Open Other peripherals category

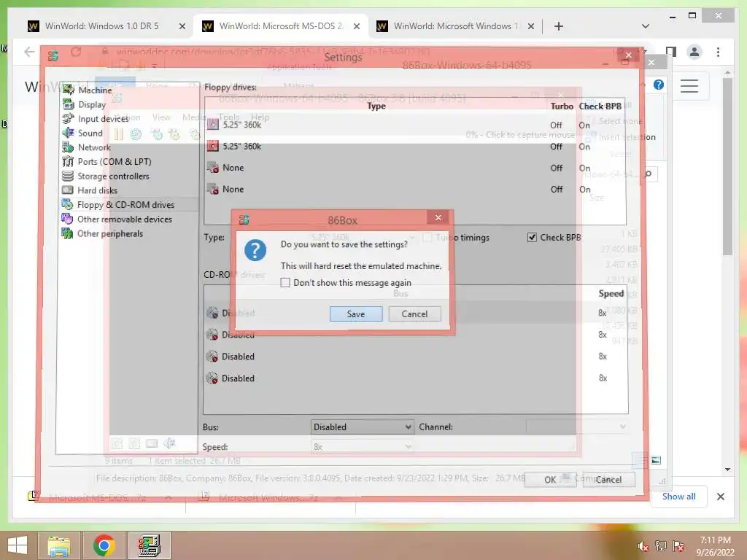[109, 233]
